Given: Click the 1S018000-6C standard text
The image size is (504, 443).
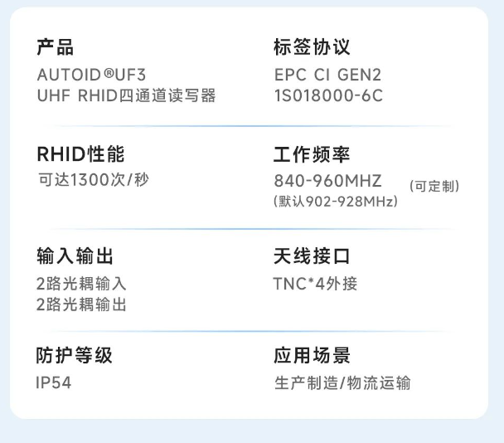Looking at the screenshot, I should pos(328,95).
